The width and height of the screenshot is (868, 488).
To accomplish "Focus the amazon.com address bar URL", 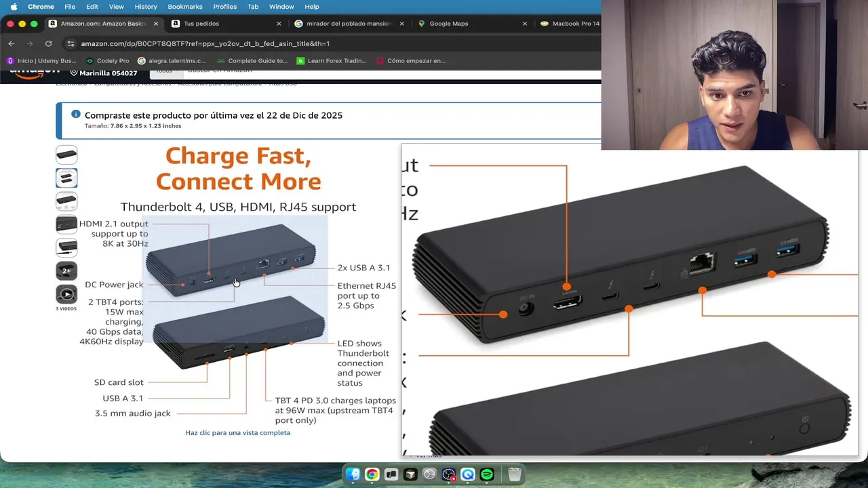I will coord(205,43).
